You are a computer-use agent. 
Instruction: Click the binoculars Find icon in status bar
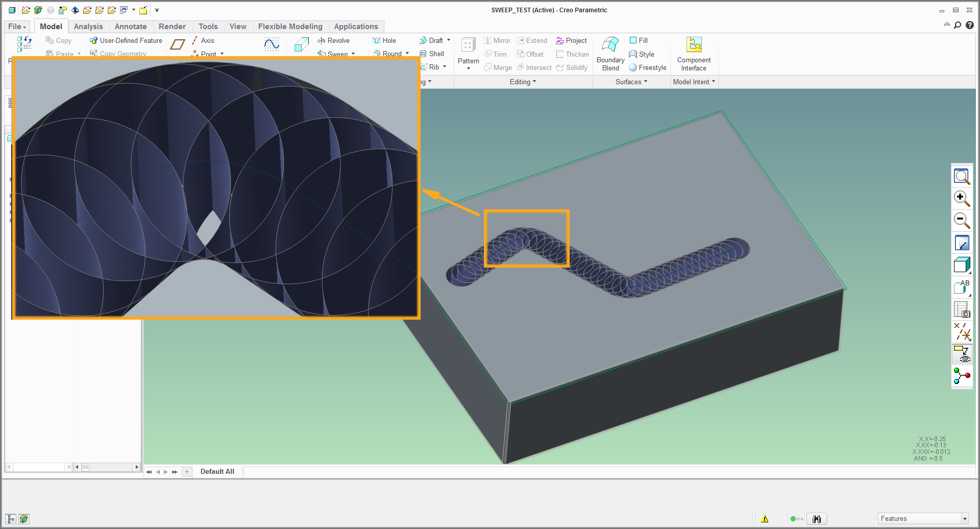click(817, 519)
